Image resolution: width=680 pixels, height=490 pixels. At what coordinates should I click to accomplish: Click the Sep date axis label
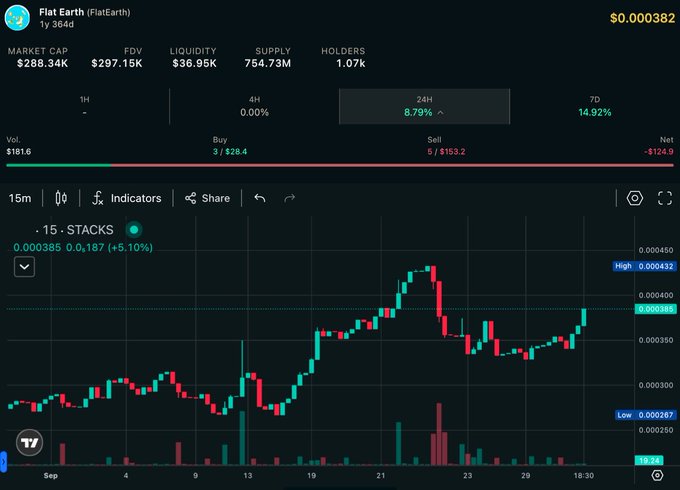[x=51, y=476]
